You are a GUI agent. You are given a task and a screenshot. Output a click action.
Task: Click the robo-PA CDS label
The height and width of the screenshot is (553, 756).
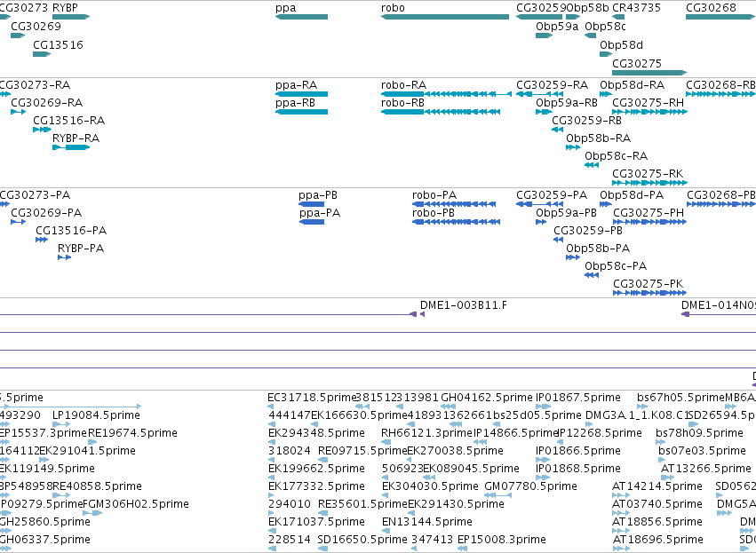click(434, 195)
